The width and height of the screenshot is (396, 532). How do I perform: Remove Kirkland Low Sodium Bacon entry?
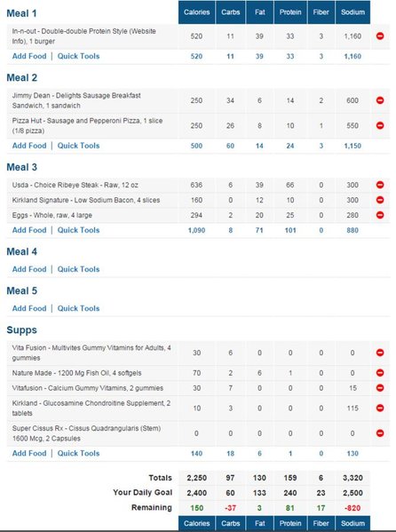coord(380,200)
